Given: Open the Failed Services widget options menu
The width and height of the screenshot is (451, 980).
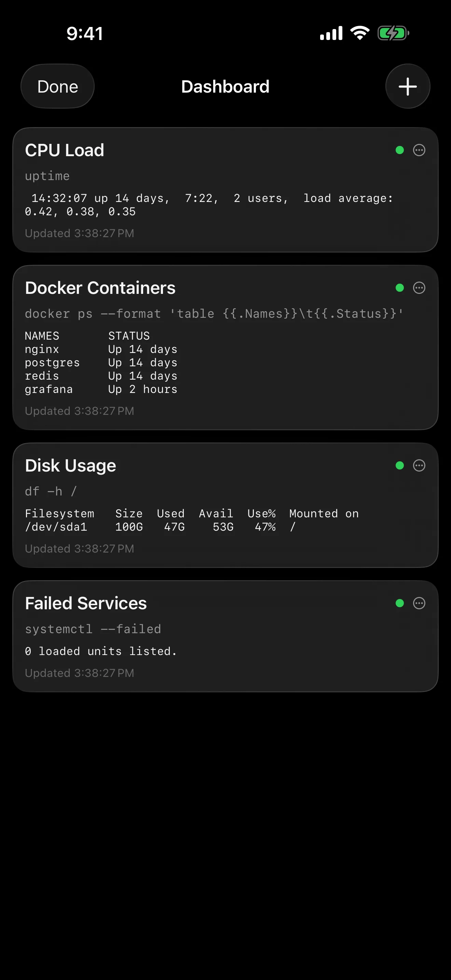Looking at the screenshot, I should click(x=419, y=603).
